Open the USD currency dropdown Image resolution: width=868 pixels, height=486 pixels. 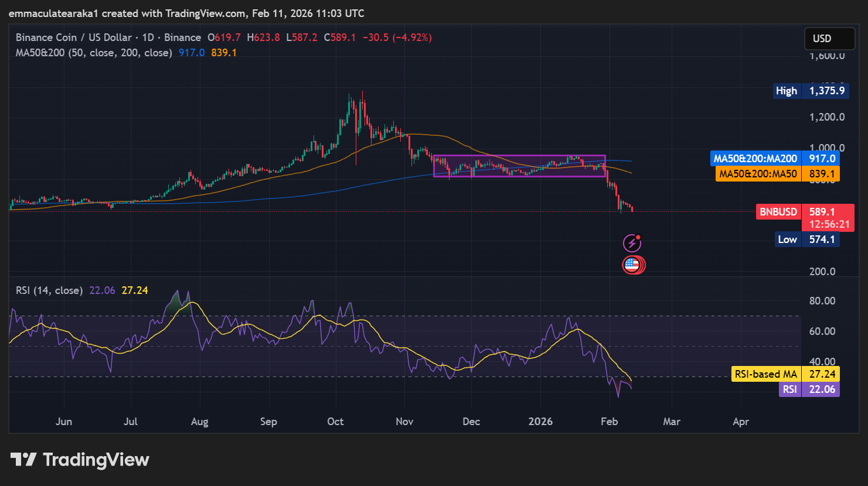[829, 39]
